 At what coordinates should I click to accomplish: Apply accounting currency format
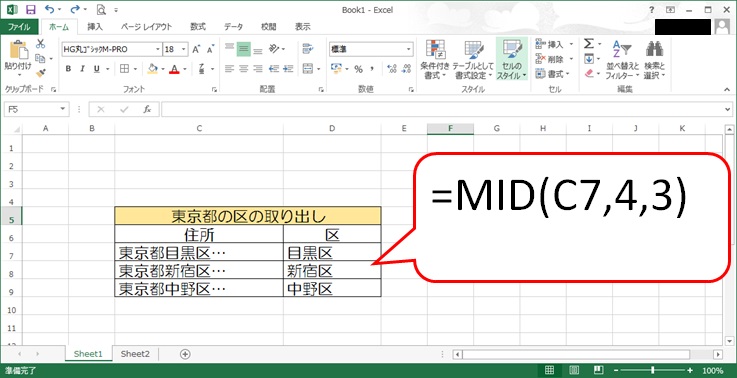pos(336,69)
